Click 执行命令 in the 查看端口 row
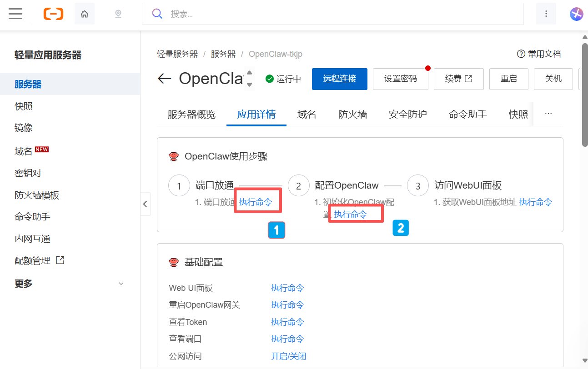 [287, 339]
